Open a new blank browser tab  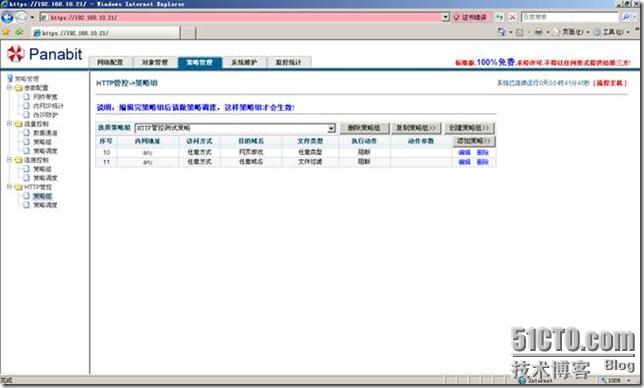coord(189,33)
